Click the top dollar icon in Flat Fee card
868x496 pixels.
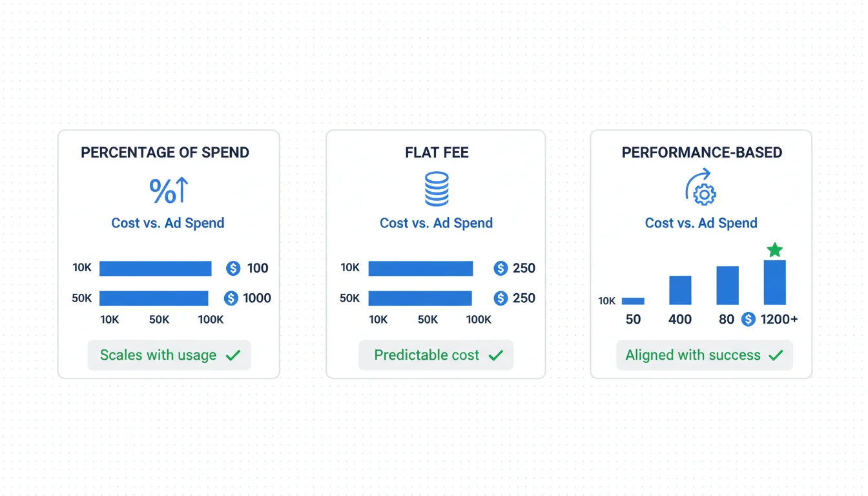(501, 268)
